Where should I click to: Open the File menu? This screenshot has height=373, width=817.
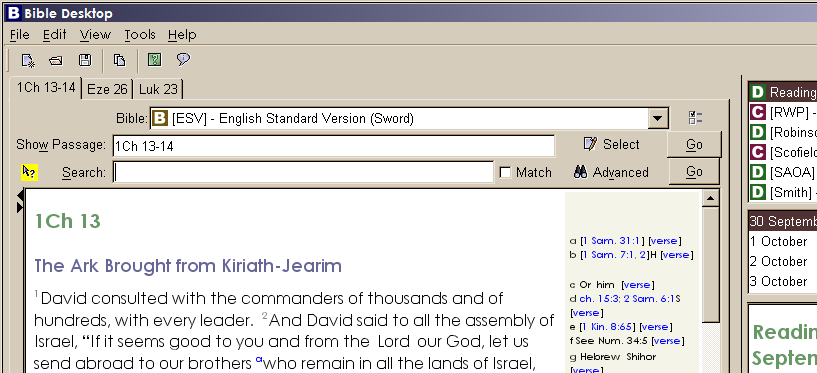(20, 35)
